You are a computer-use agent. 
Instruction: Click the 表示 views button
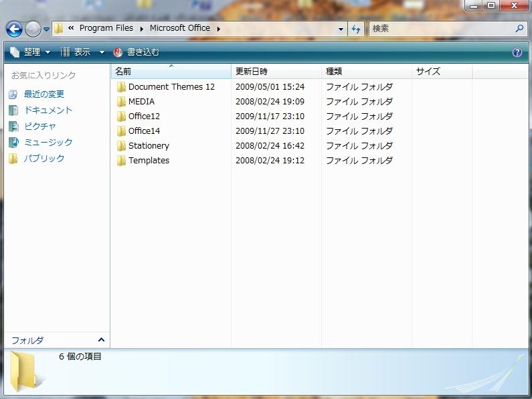point(76,52)
